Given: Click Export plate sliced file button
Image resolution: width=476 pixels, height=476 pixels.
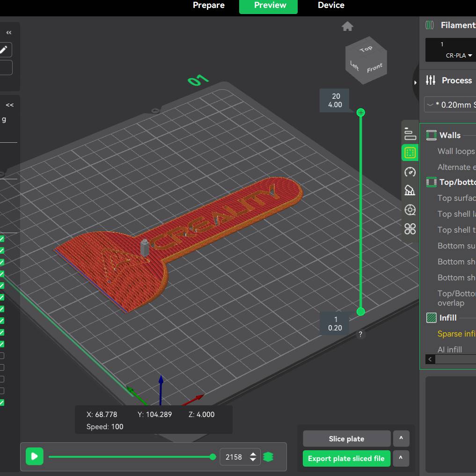Looking at the screenshot, I should point(346,459).
